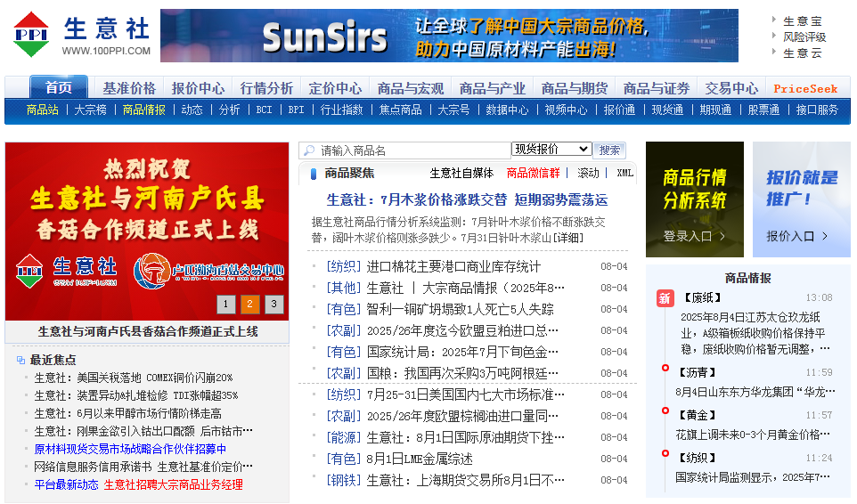Image resolution: width=857 pixels, height=504 pixels.
Task: Open the 商品与期货 menu
Action: (x=575, y=88)
